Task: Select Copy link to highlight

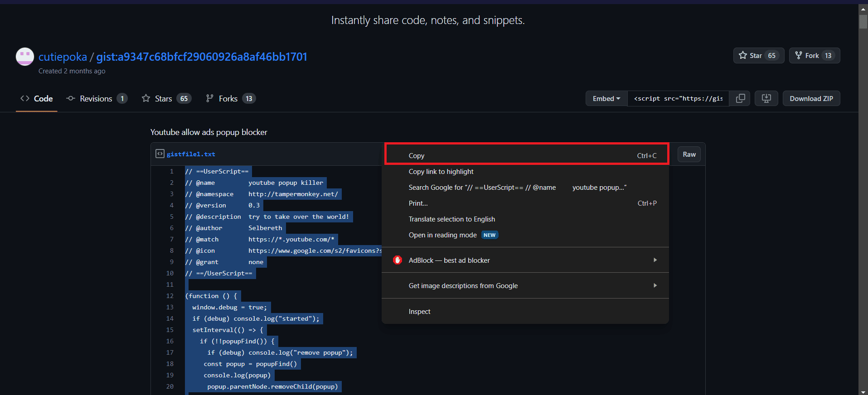Action: click(x=525, y=172)
